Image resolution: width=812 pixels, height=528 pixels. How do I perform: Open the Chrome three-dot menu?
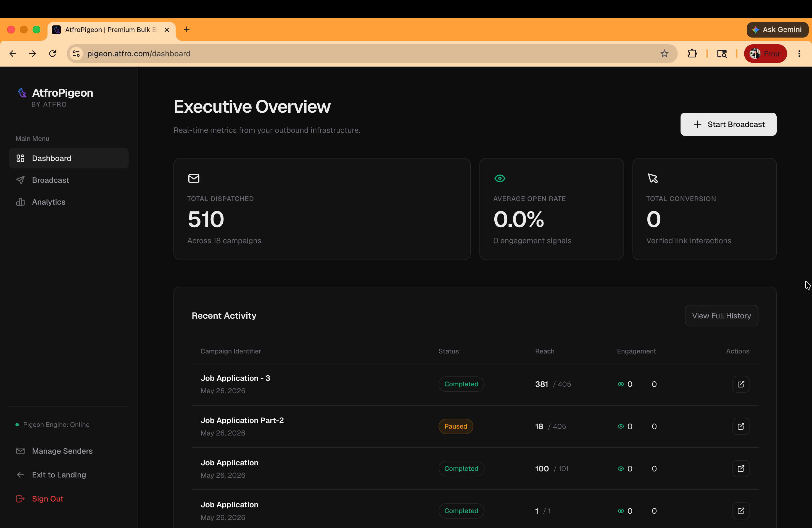[799, 54]
